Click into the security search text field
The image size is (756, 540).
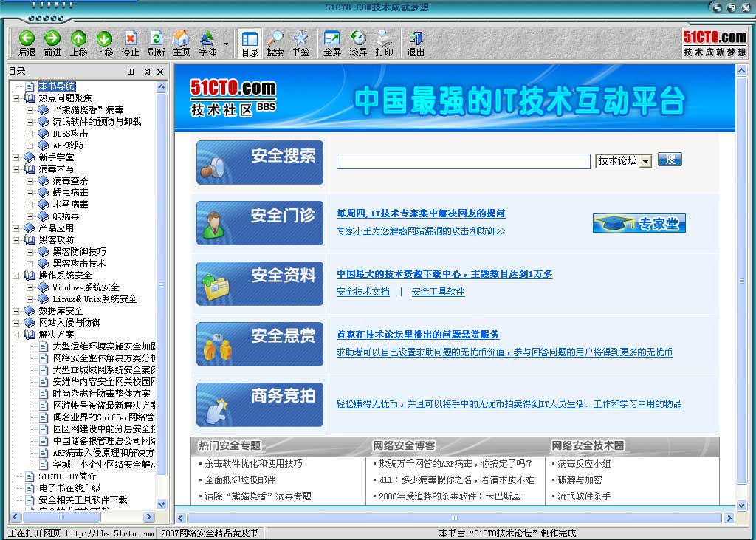[464, 161]
